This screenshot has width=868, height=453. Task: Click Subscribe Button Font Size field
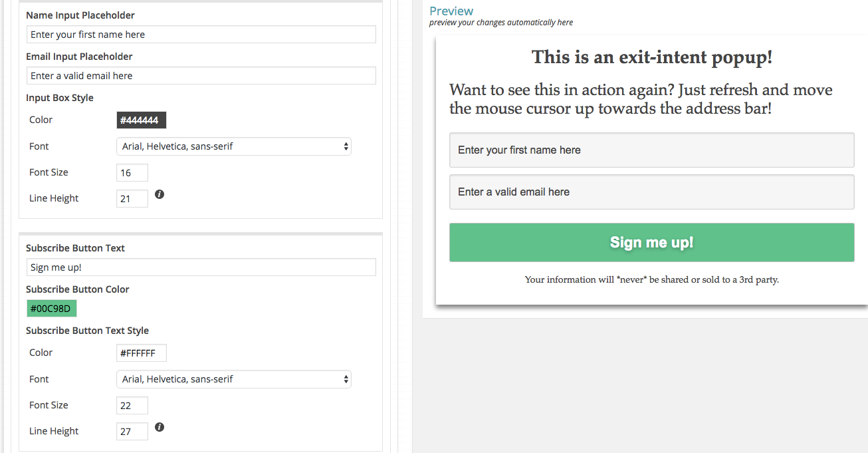132,406
